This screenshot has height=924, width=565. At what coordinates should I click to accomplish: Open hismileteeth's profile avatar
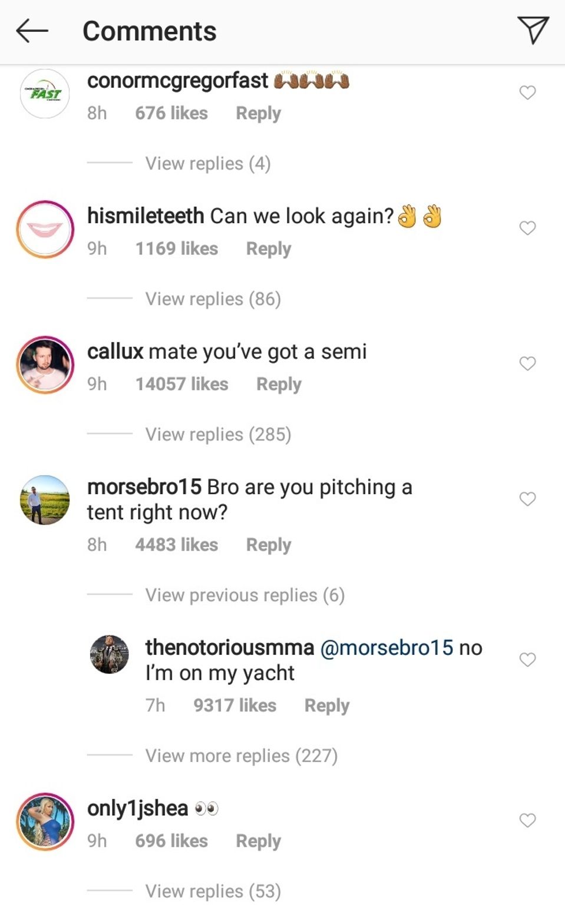[x=45, y=229]
